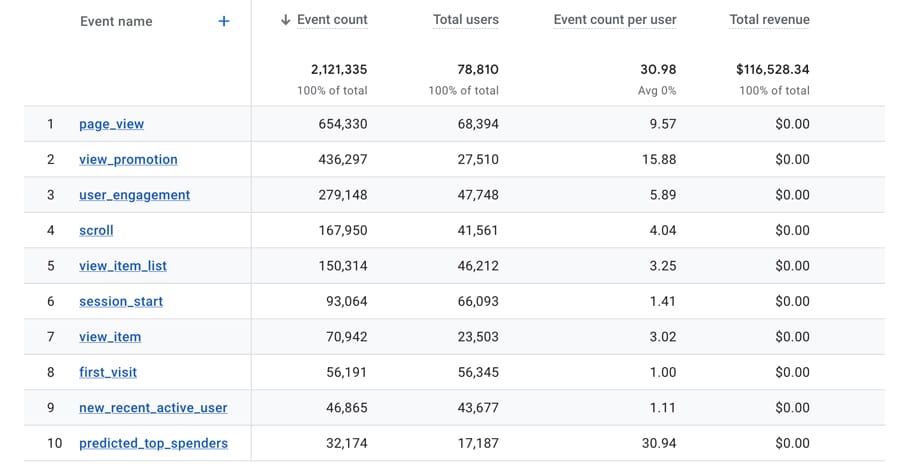Sort by Event count per user header

(x=615, y=20)
